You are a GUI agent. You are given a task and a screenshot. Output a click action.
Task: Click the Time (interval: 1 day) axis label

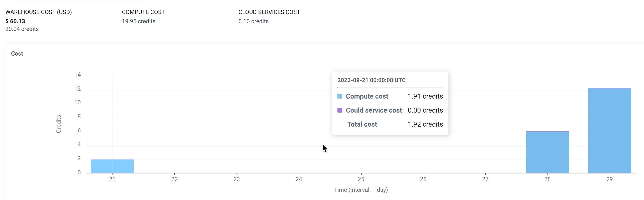[x=361, y=190]
